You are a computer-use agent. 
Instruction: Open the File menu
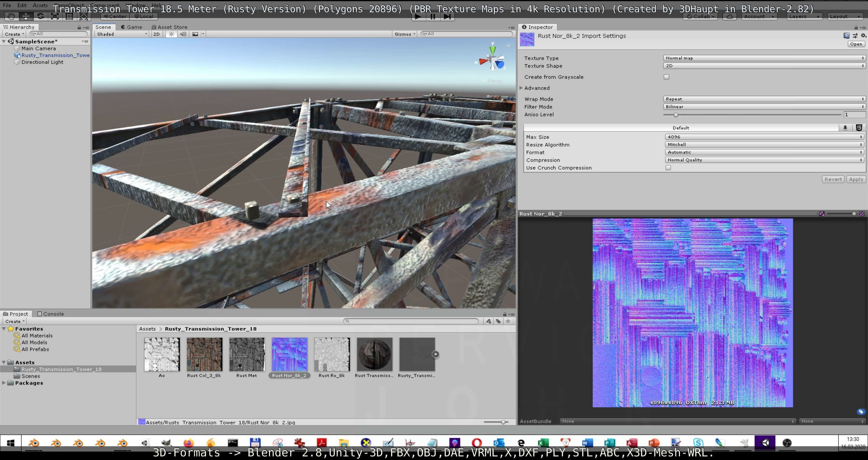point(7,5)
